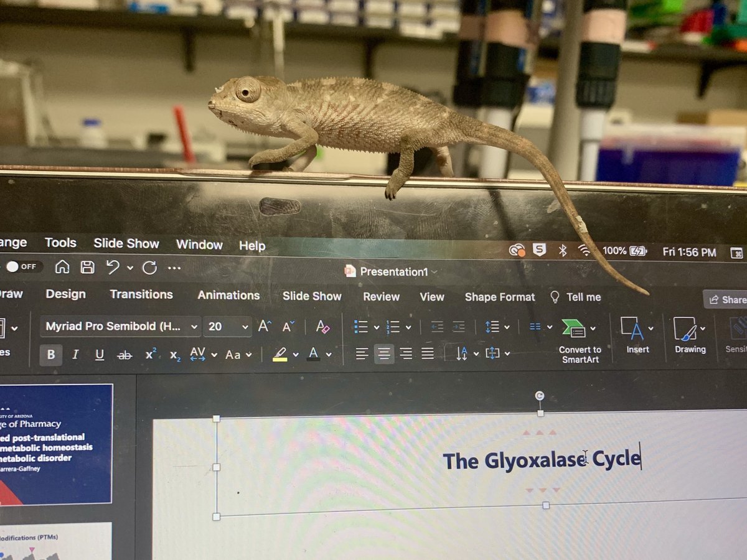Click the change case Aa icon
This screenshot has height=560, width=747.
233,355
